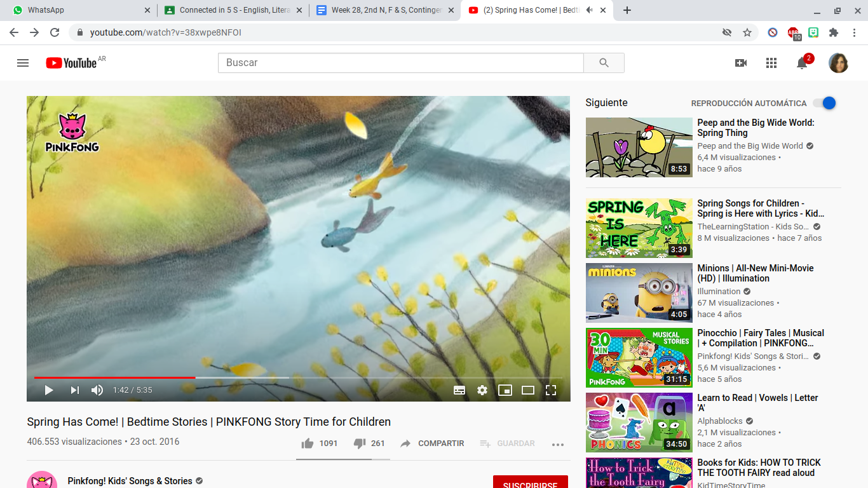The width and height of the screenshot is (868, 488).
Task: Open the Pinocchio Fairy Tales video title
Action: (761, 338)
